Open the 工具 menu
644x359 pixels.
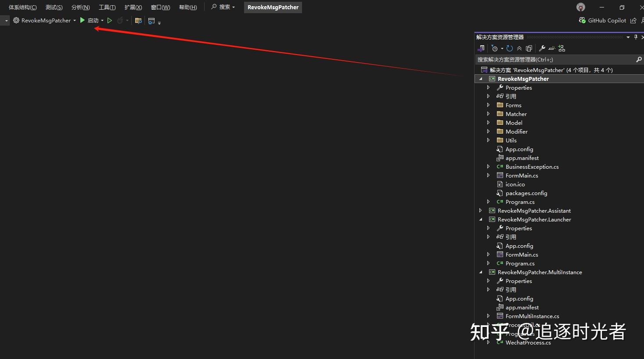[107, 7]
